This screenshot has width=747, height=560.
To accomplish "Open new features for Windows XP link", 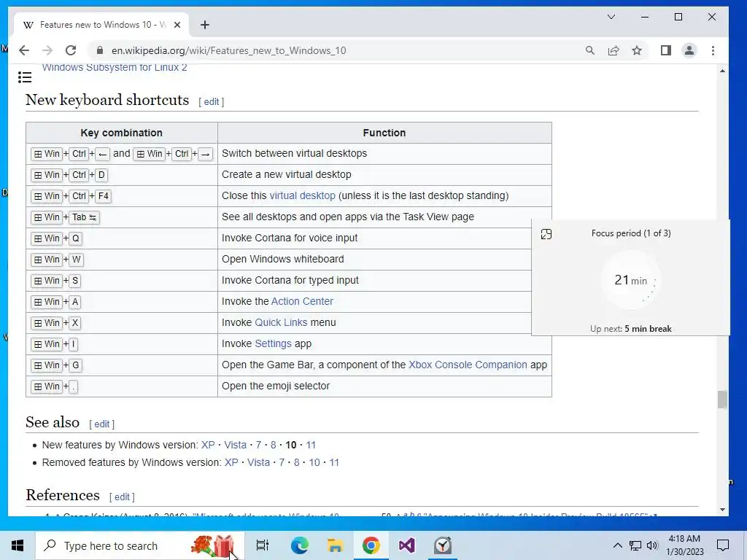I will point(208,445).
